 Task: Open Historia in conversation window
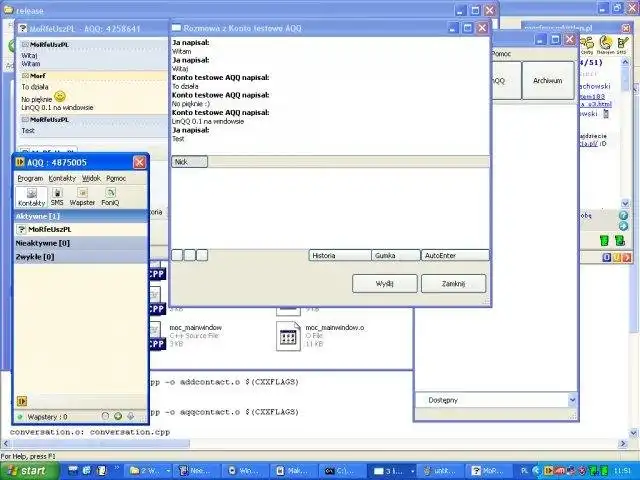340,256
